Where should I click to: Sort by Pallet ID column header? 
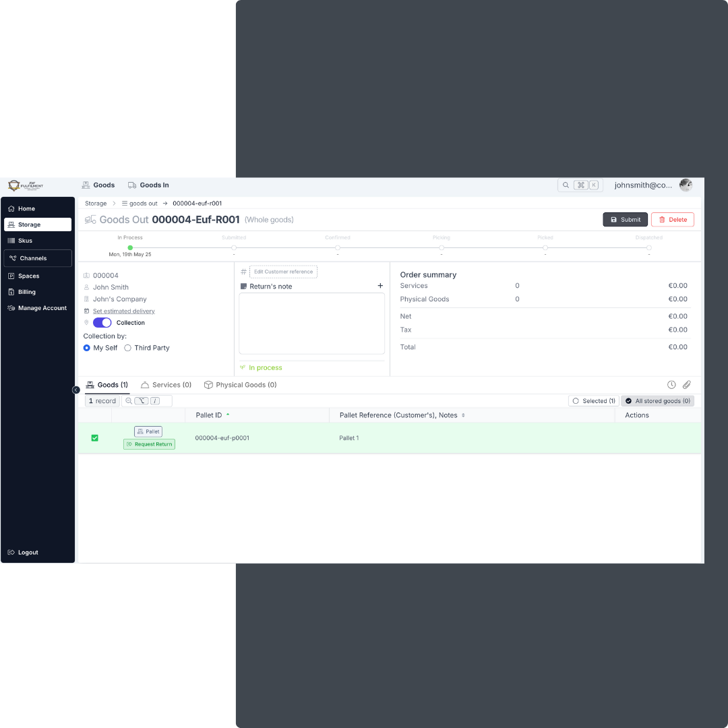coord(209,415)
